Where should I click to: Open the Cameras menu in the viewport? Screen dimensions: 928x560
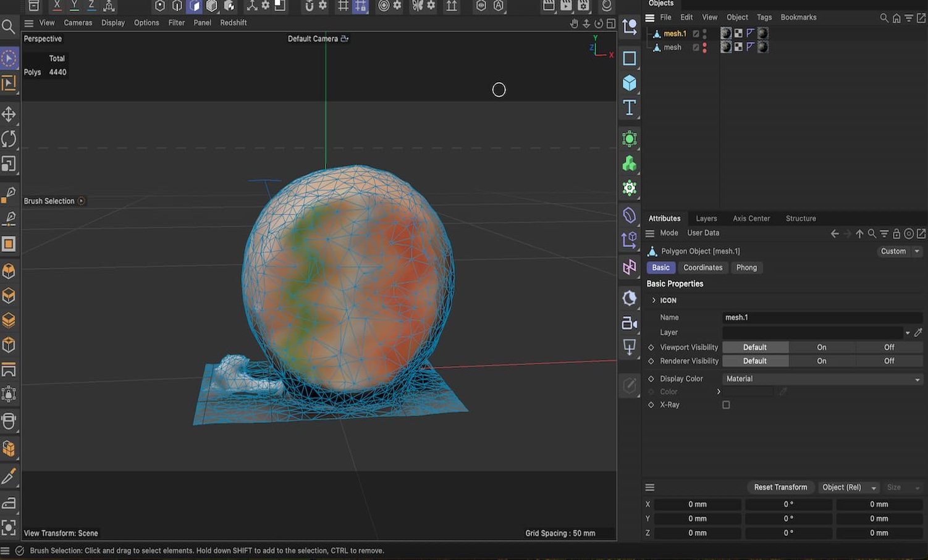78,22
